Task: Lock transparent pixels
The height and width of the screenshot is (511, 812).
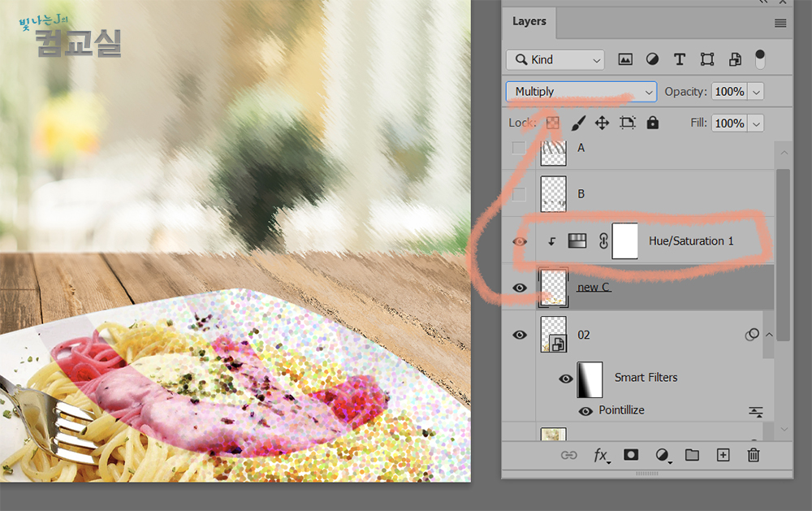Action: [552, 123]
